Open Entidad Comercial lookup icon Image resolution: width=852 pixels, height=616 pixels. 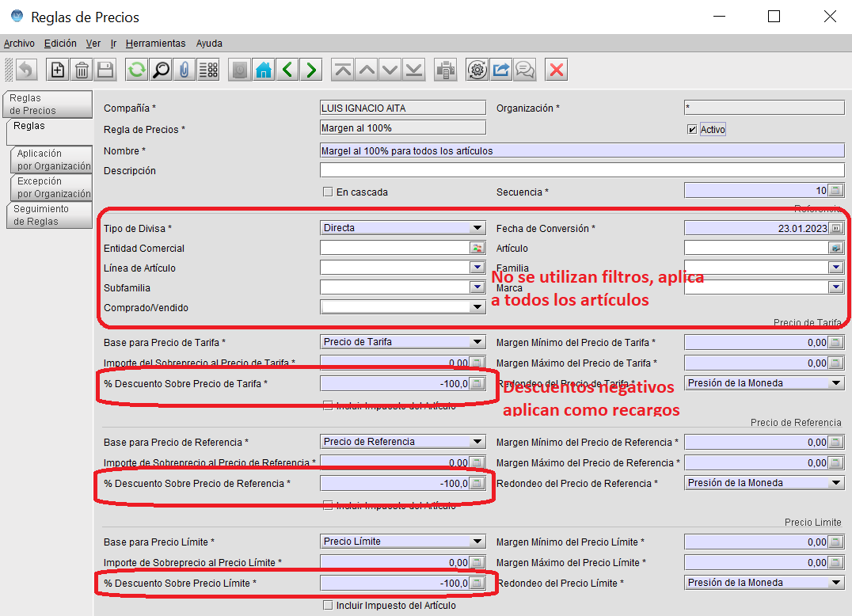(x=477, y=248)
